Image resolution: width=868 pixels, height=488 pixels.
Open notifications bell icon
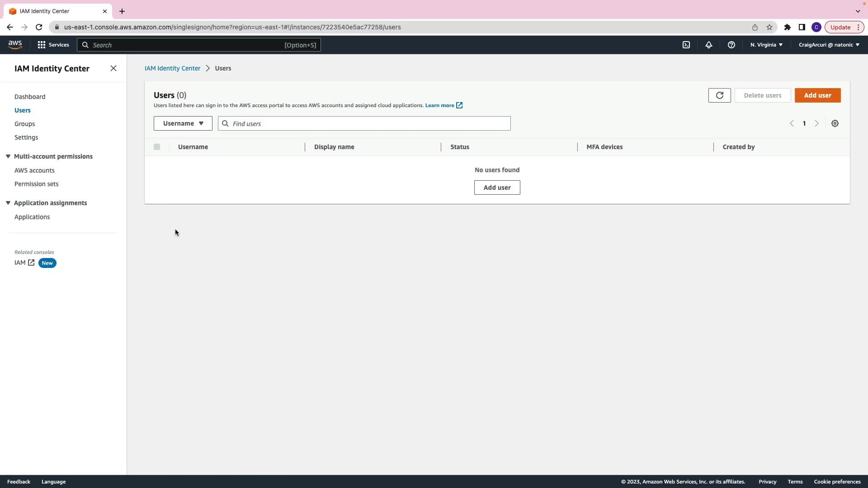click(709, 45)
